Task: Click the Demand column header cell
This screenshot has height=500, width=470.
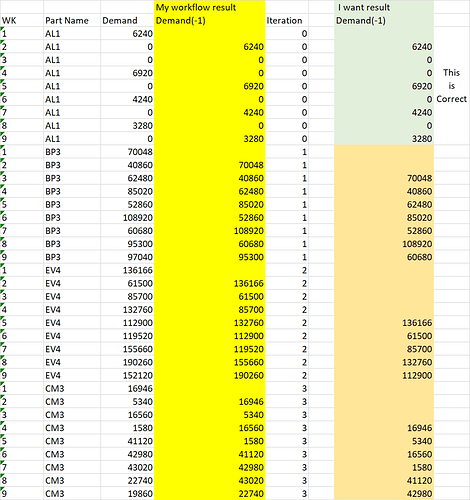Action: point(127,20)
